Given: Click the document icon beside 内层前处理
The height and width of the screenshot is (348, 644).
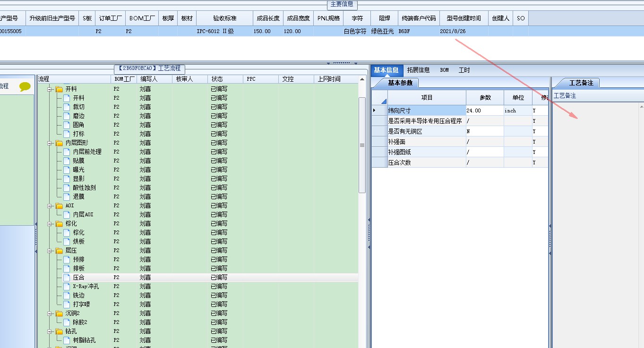Looking at the screenshot, I should [67, 152].
